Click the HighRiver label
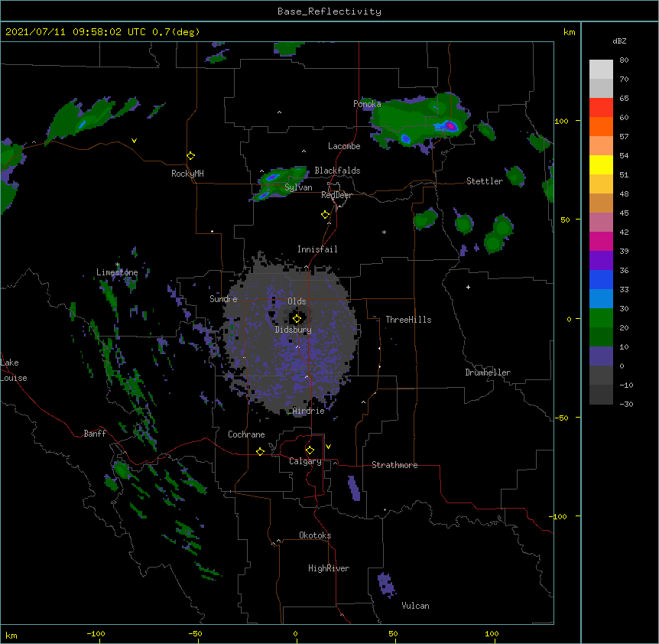The image size is (659, 644). click(x=329, y=568)
